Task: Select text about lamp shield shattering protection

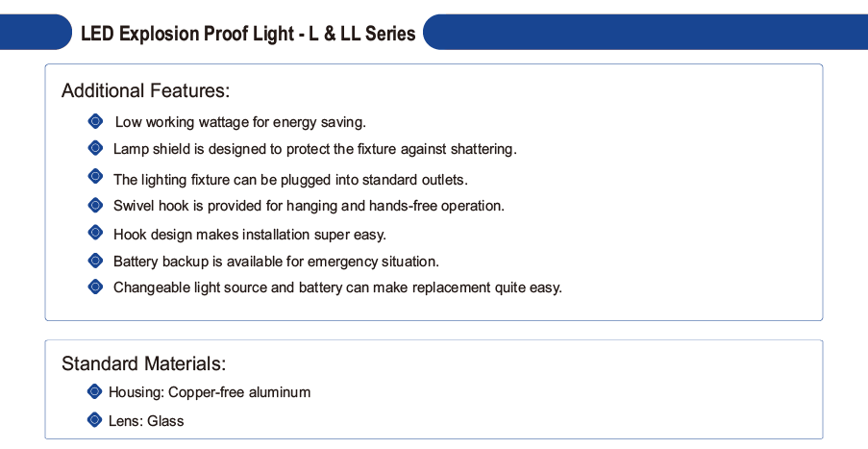Action: [315, 149]
